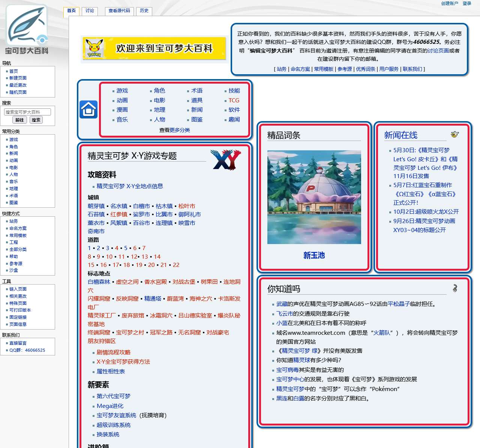The width and height of the screenshot is (480, 448).
Task: Open 用户服务 in top notice bar
Action: [389, 69]
